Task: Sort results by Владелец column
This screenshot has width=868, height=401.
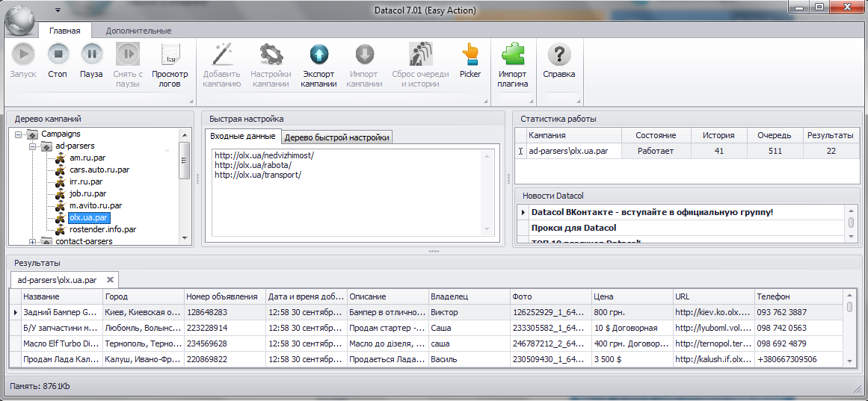Action: coord(468,296)
